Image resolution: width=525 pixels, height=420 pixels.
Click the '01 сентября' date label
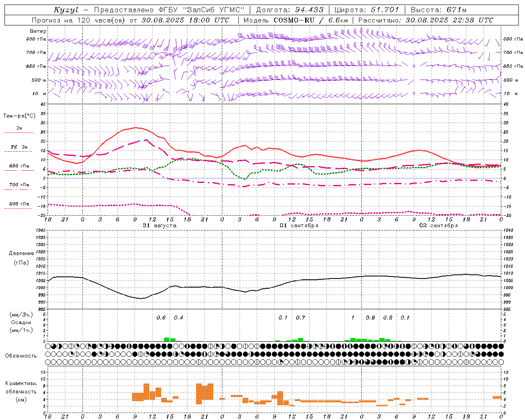[x=299, y=226]
